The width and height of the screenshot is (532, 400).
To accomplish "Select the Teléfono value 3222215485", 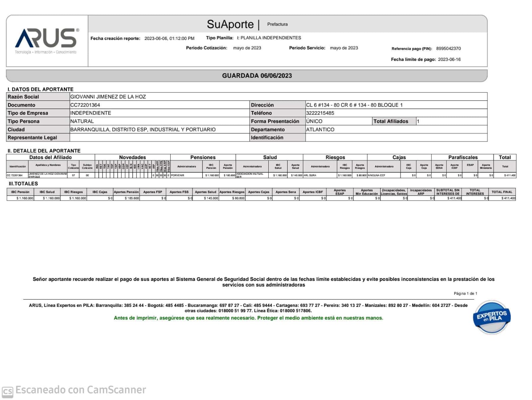I will (x=320, y=113).
